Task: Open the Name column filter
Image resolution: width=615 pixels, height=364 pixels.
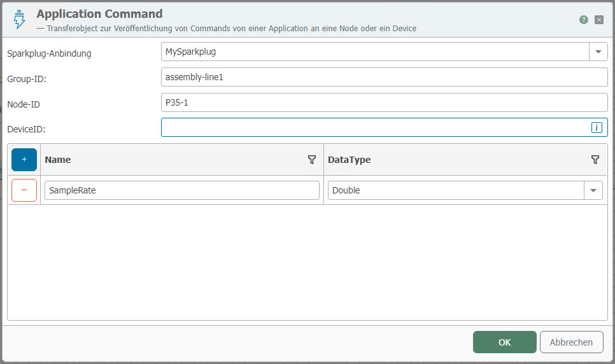Action: [x=312, y=160]
